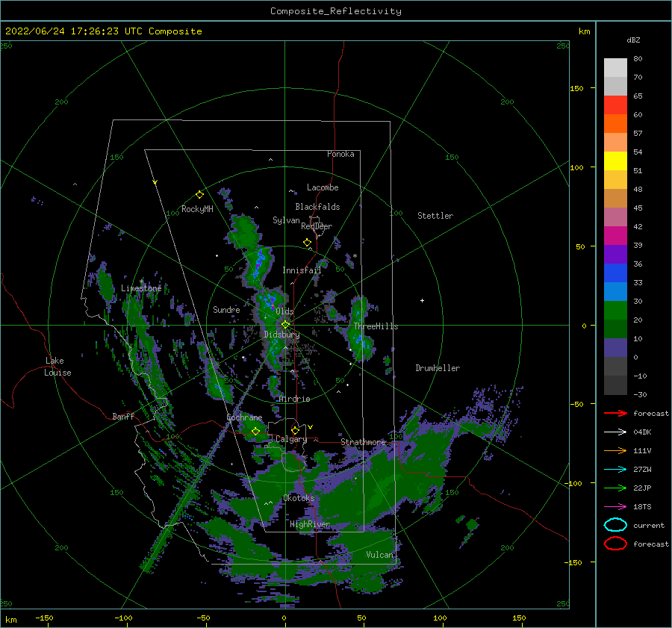The height and width of the screenshot is (628, 672).
Task: Click the Sylvan label
Action: (286, 220)
